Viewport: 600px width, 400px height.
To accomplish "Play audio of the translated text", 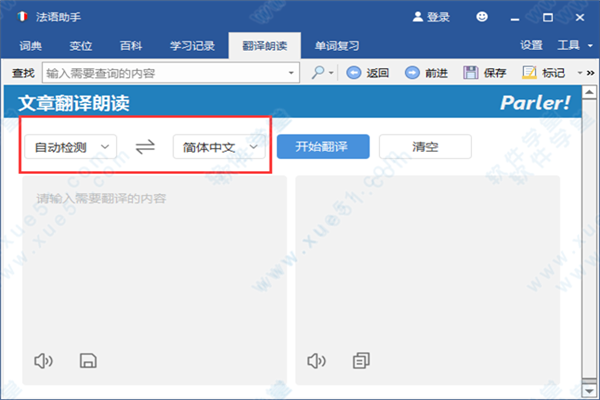I will tap(316, 361).
